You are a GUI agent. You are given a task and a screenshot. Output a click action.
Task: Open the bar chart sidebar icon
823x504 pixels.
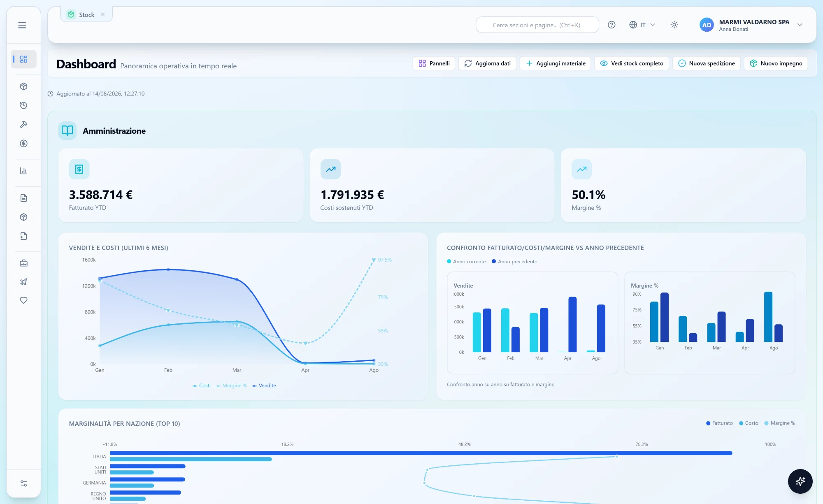[x=23, y=171]
